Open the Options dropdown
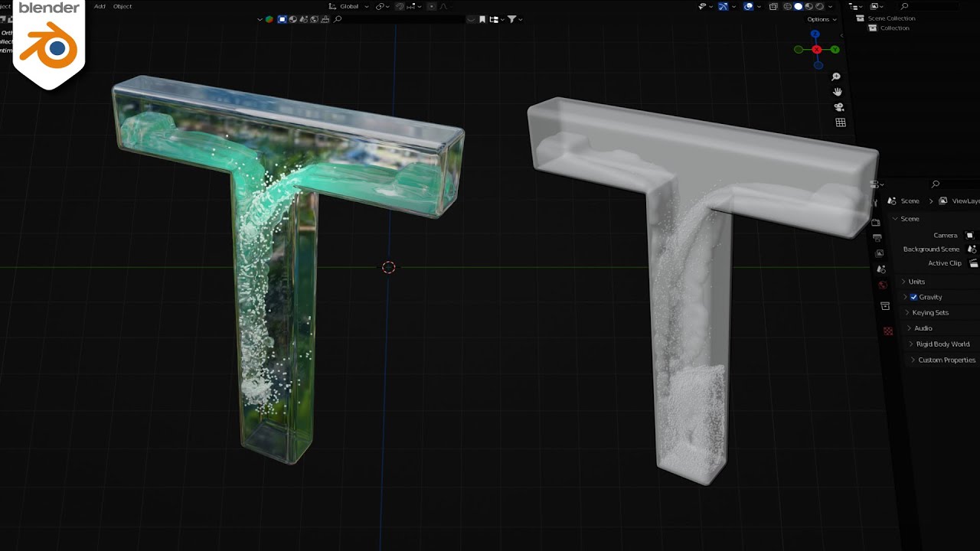Screen dimensions: 980x551 point(822,19)
